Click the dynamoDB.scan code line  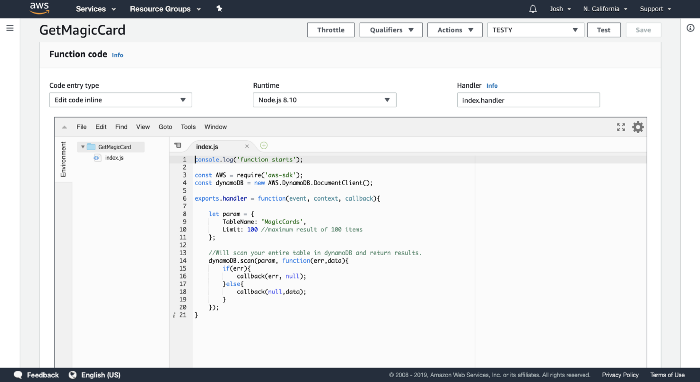[278, 261]
